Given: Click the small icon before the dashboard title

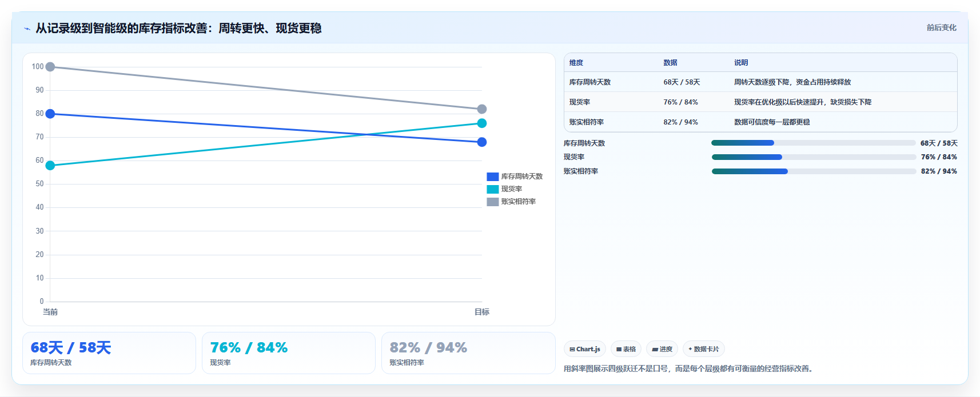Looking at the screenshot, I should point(27,29).
